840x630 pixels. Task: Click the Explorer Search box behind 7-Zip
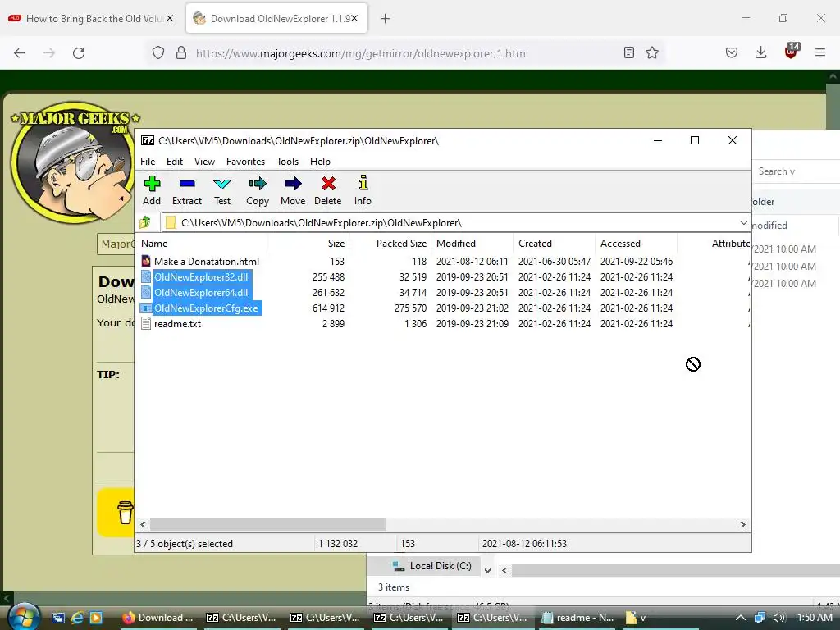(x=796, y=171)
